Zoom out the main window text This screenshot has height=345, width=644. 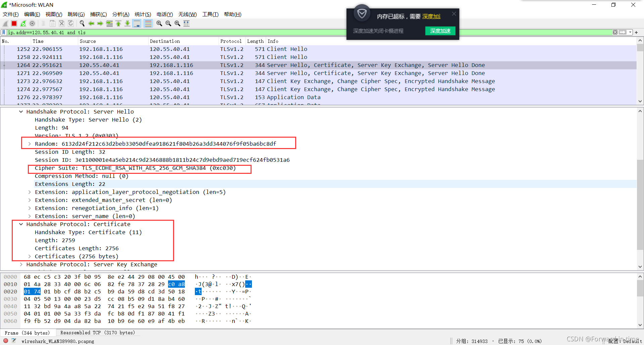168,23
